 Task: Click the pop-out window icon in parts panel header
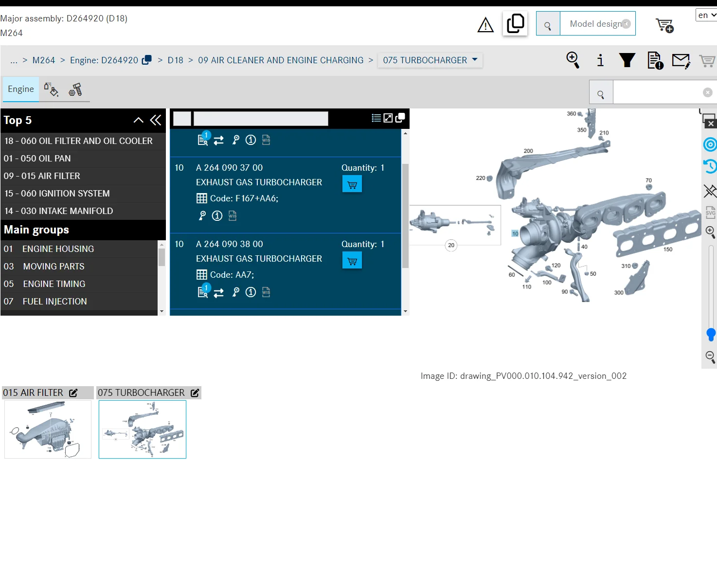400,118
